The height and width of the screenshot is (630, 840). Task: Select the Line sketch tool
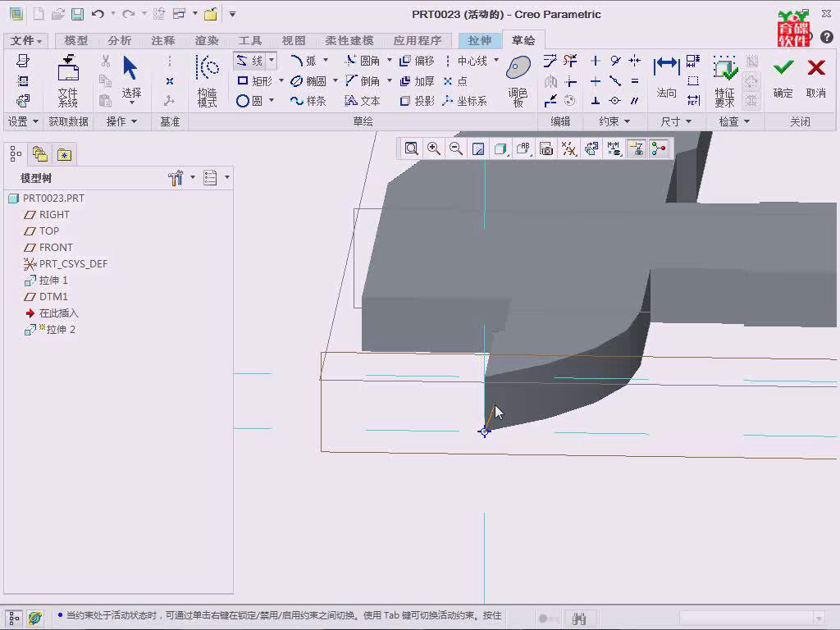(x=249, y=61)
